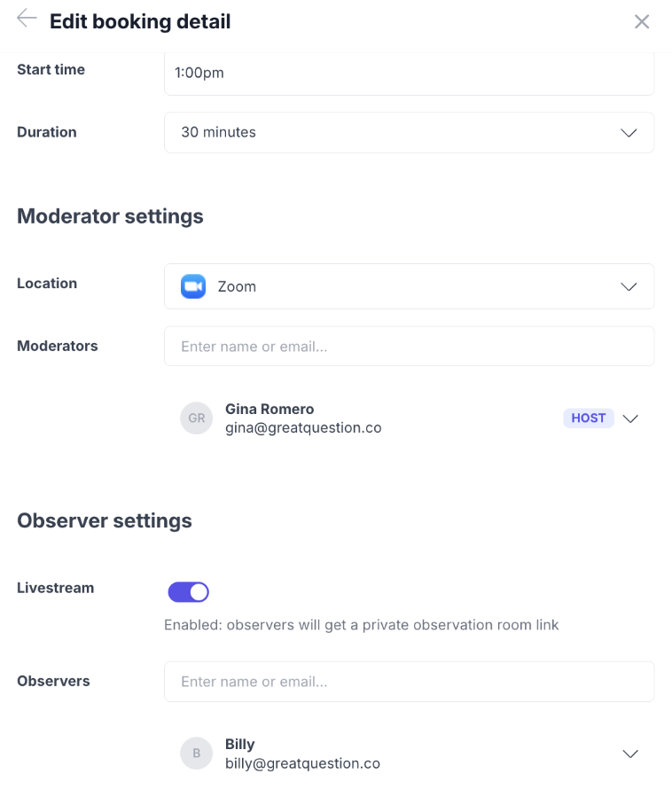Click billy@greatquestion.co email address
Image resolution: width=672 pixels, height=789 pixels.
click(302, 763)
